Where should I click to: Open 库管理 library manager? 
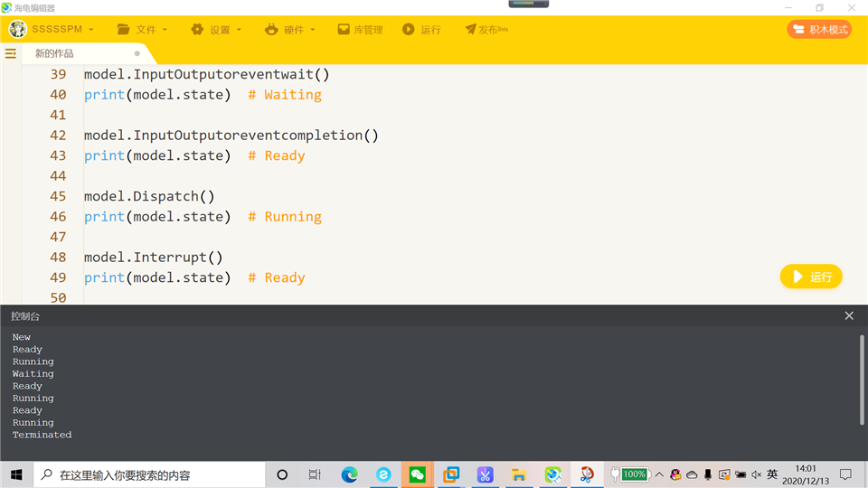point(361,29)
